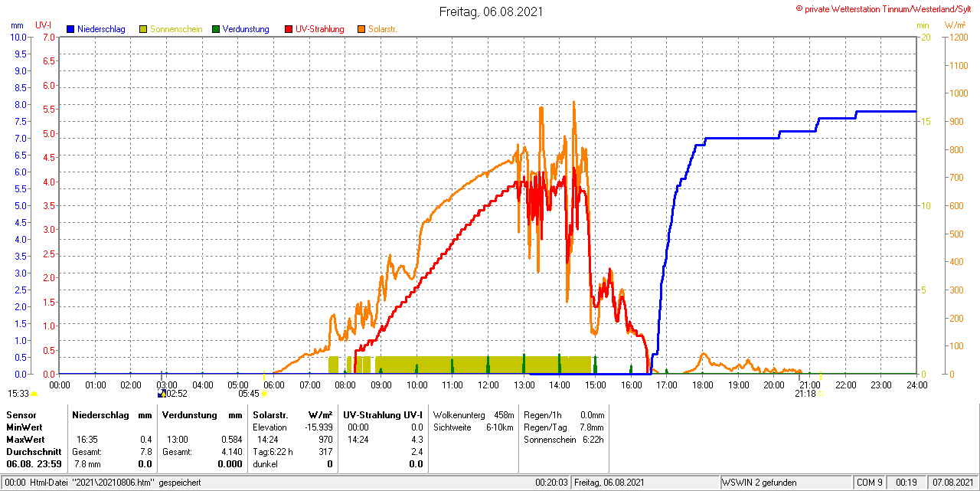This screenshot has height=491, width=980.
Task: Click the orange Solarstr. legend swatch
Action: (x=361, y=29)
